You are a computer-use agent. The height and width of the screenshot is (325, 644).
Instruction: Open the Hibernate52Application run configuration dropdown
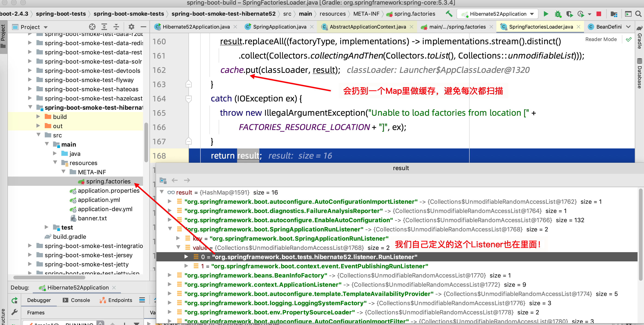[x=498, y=14]
